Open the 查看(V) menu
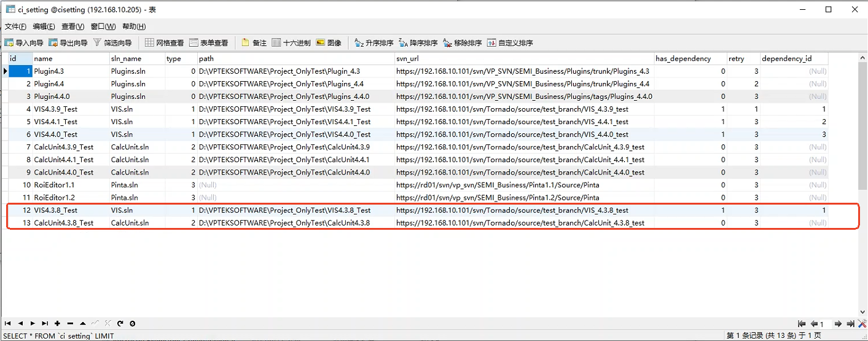 pos(72,26)
